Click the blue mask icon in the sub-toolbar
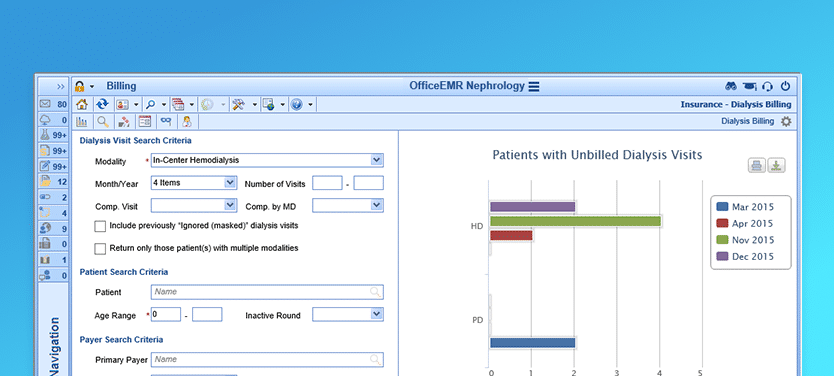834x376 pixels. click(x=166, y=122)
